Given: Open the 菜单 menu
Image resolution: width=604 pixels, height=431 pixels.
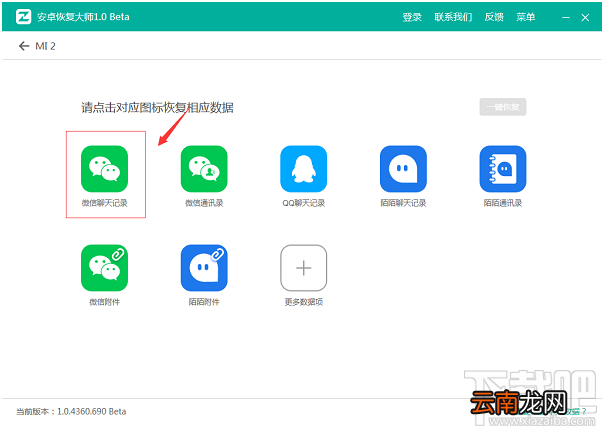Looking at the screenshot, I should pos(526,17).
